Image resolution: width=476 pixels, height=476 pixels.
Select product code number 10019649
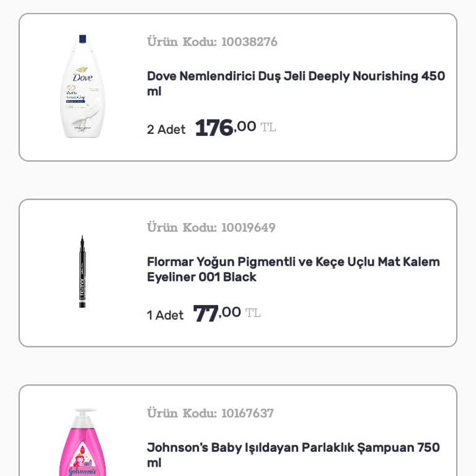click(x=249, y=227)
